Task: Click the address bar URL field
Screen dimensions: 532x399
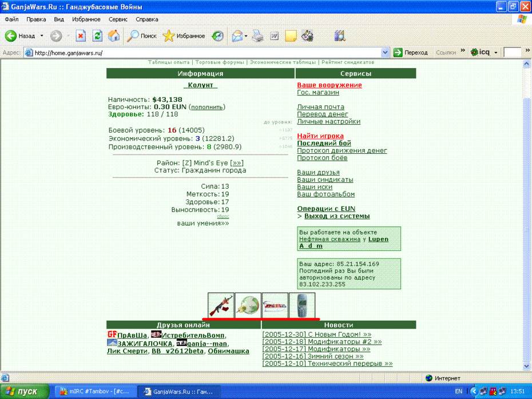Action: [207, 53]
